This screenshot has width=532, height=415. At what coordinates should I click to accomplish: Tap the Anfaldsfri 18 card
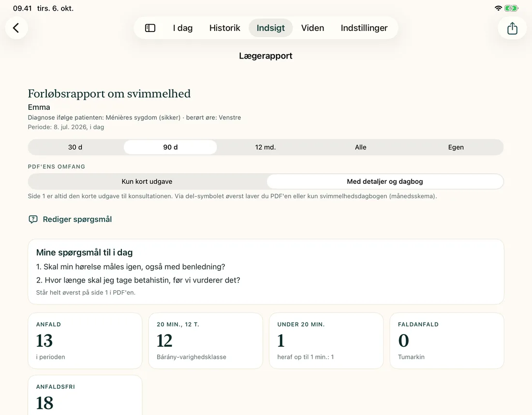click(85, 395)
